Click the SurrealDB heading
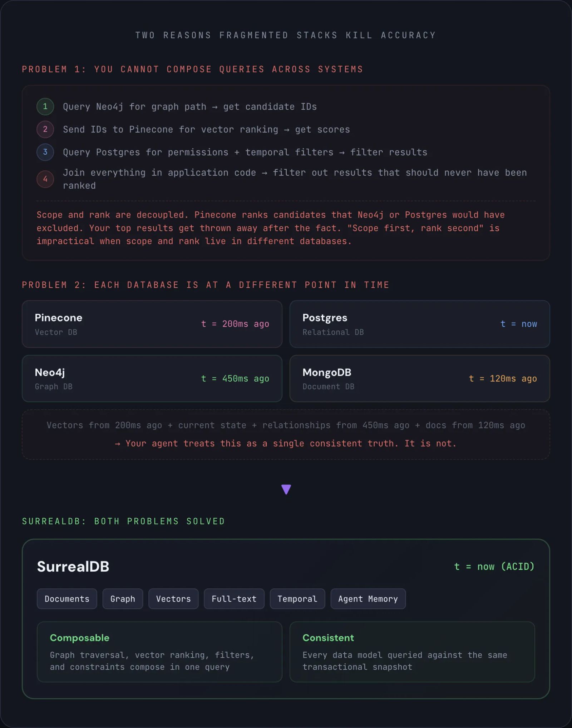This screenshot has width=572, height=728. [x=73, y=567]
